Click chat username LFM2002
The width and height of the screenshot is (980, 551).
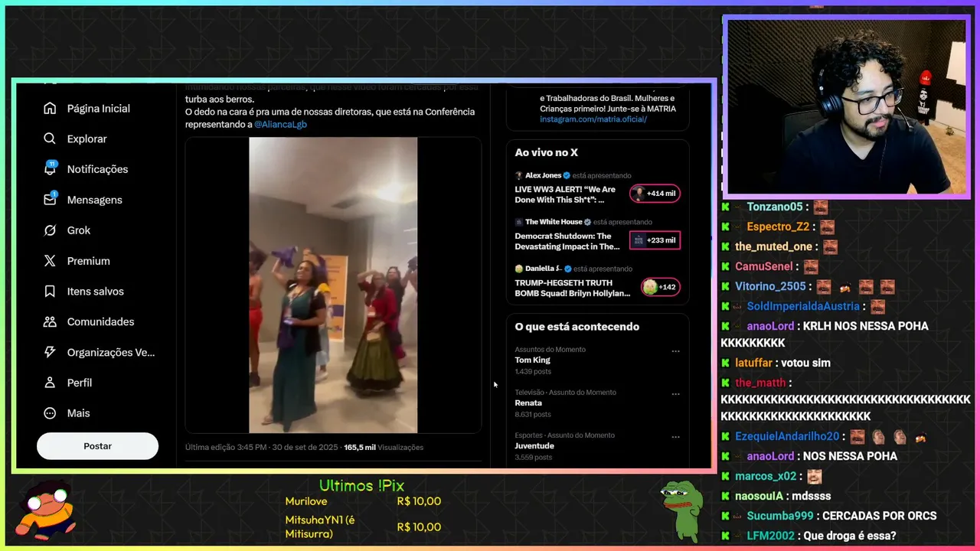click(772, 536)
